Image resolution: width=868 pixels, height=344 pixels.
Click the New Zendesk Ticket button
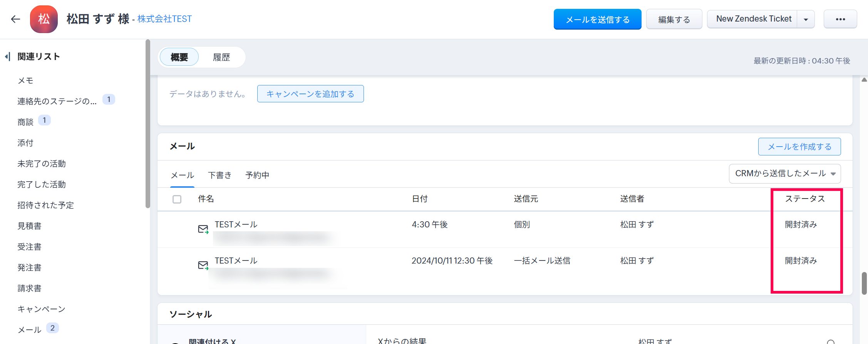click(753, 19)
